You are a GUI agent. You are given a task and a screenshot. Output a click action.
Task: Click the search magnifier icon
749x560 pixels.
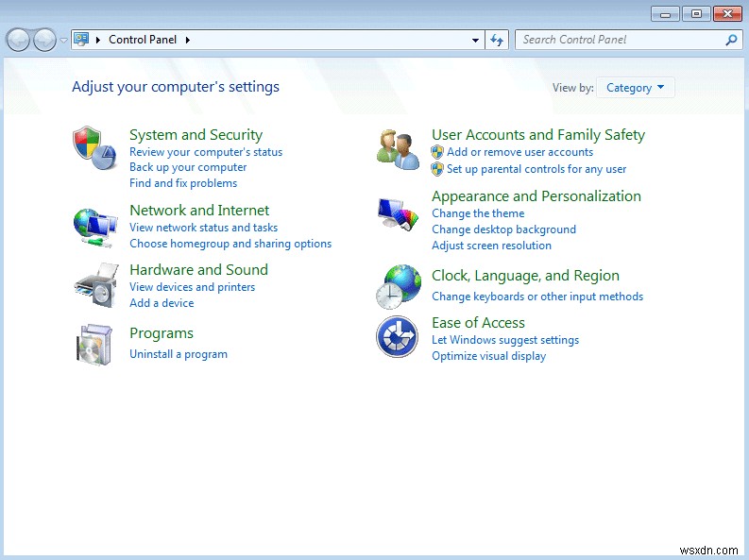[731, 40]
